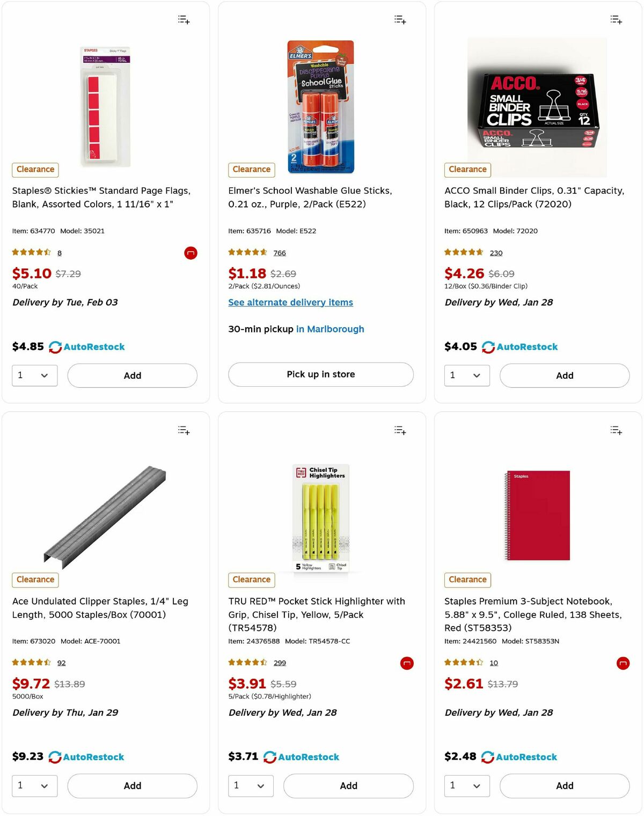Add ACCO Small Binder Clips to cart
Image resolution: width=644 pixels, height=816 pixels.
(565, 375)
